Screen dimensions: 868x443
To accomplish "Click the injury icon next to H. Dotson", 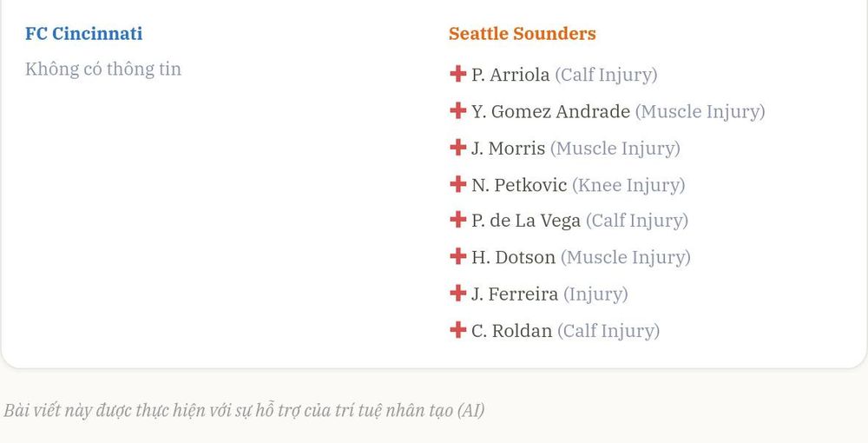I will point(457,256).
